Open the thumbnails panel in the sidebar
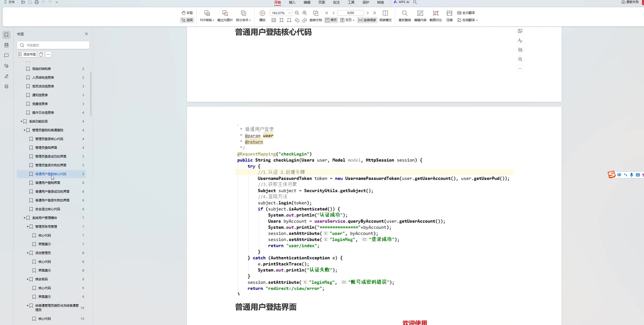The width and height of the screenshot is (644, 325). [6, 45]
